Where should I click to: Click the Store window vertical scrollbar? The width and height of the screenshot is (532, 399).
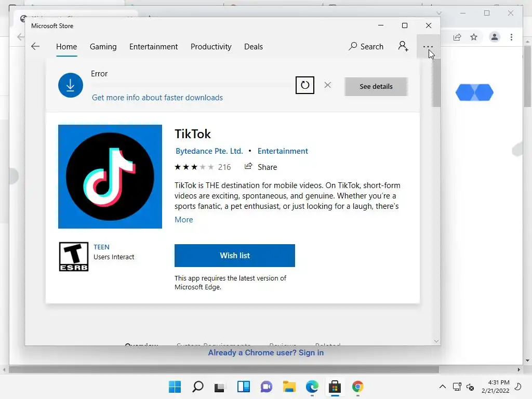(436, 83)
